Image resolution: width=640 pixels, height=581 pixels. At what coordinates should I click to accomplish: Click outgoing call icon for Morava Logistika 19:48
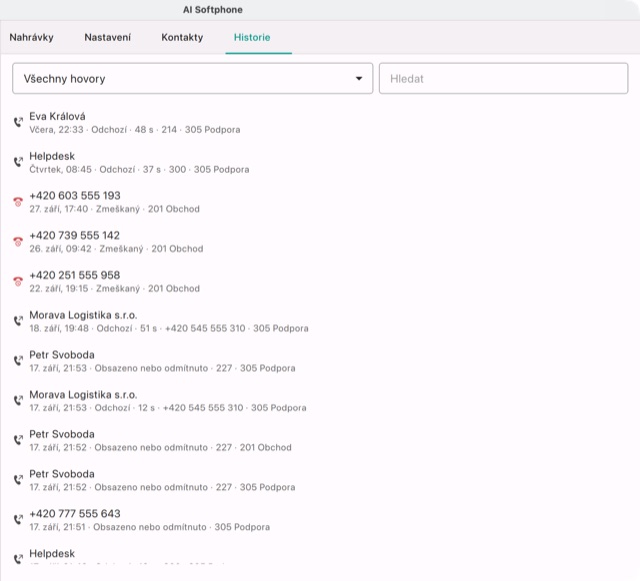pyautogui.click(x=18, y=321)
